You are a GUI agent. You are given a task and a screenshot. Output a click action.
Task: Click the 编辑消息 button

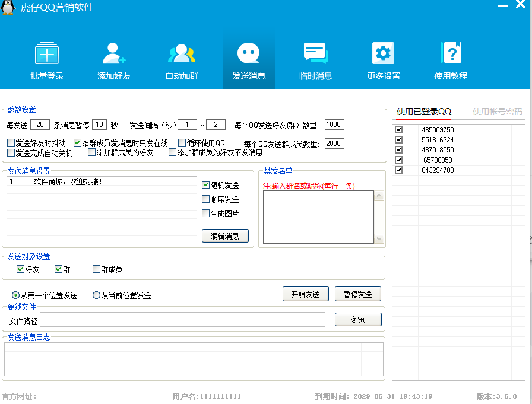[x=225, y=236]
